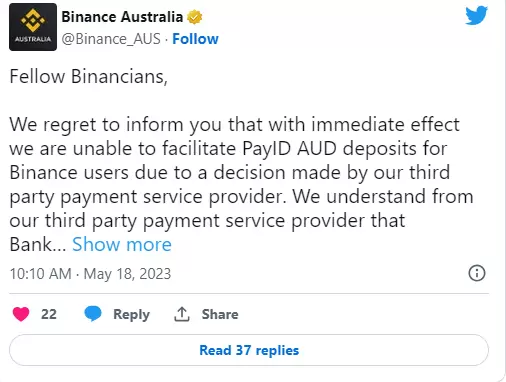
Task: Click the Fellow Binancians greeting line
Action: [x=89, y=77]
